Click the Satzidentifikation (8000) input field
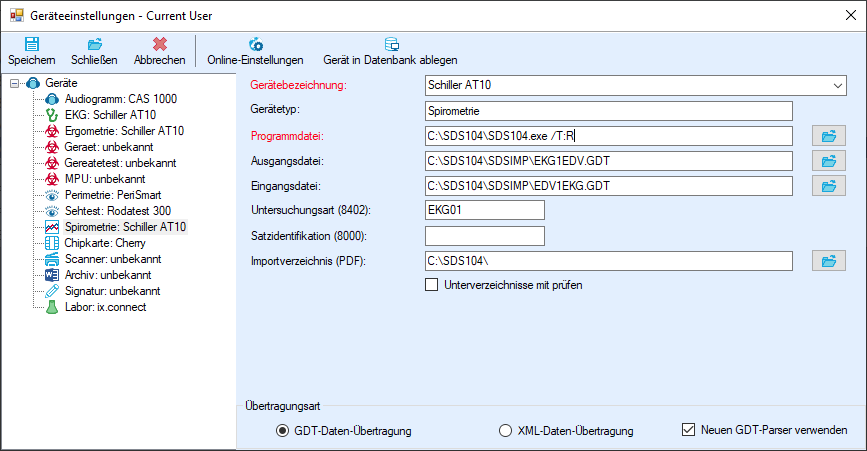 pos(485,236)
